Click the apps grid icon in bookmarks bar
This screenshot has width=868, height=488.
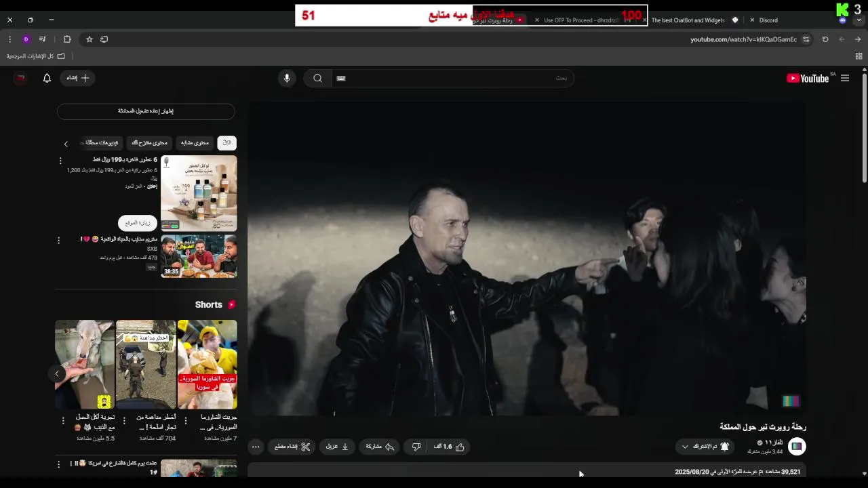tap(859, 56)
